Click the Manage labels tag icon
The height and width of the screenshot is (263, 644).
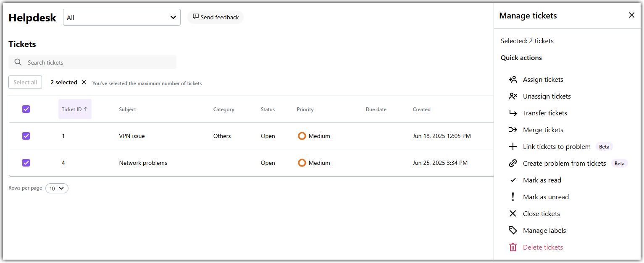[513, 230]
